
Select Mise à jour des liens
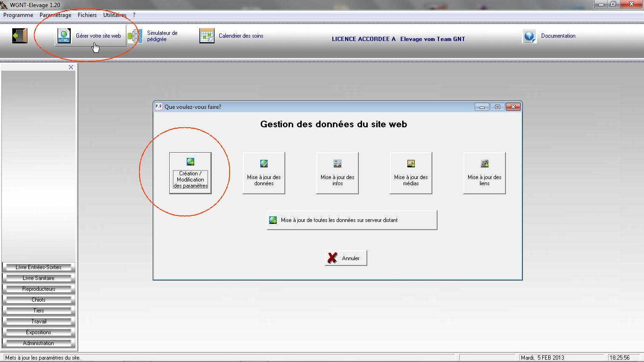point(485,173)
